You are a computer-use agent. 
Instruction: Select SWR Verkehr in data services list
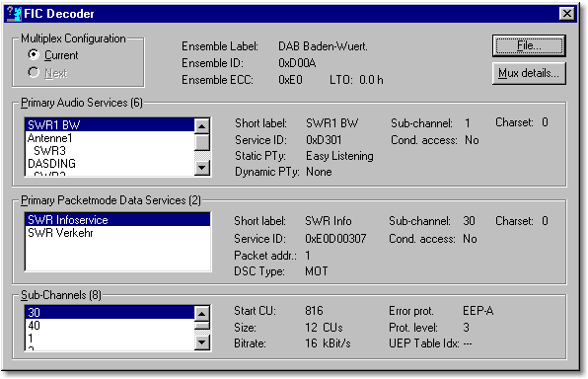click(x=117, y=233)
